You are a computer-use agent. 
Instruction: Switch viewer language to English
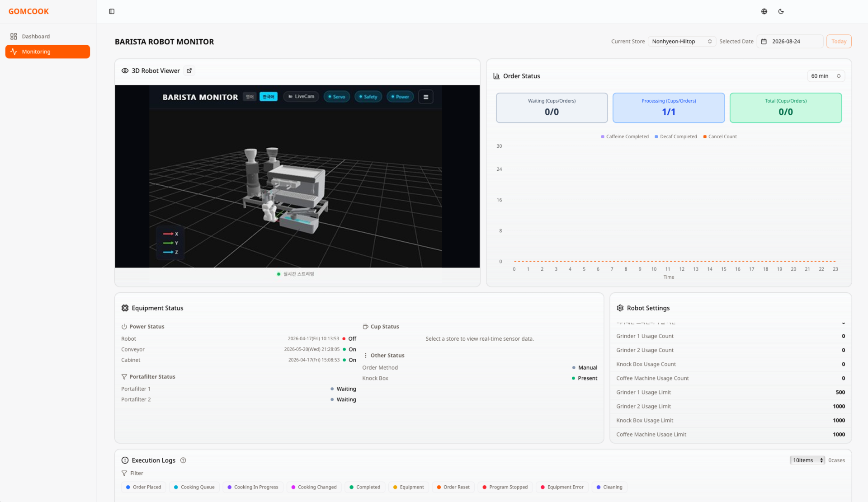(250, 97)
